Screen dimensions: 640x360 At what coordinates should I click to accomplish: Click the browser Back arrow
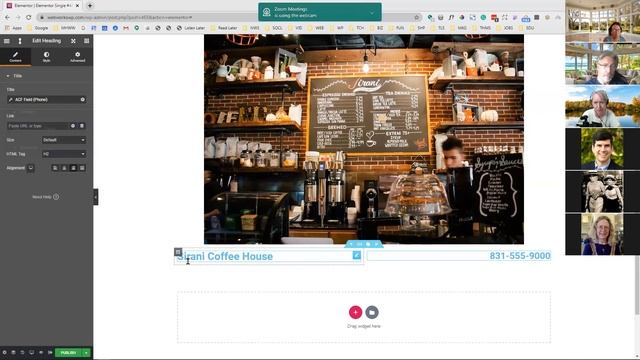click(7, 18)
